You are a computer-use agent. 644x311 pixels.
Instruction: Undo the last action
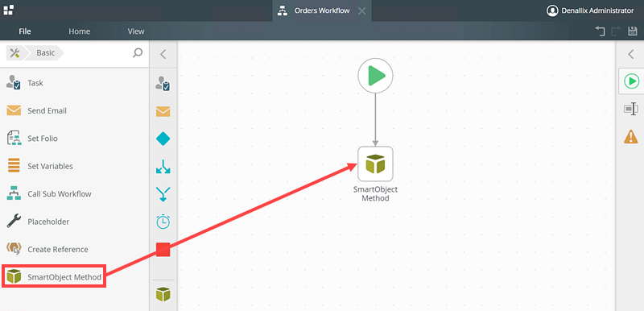point(600,31)
